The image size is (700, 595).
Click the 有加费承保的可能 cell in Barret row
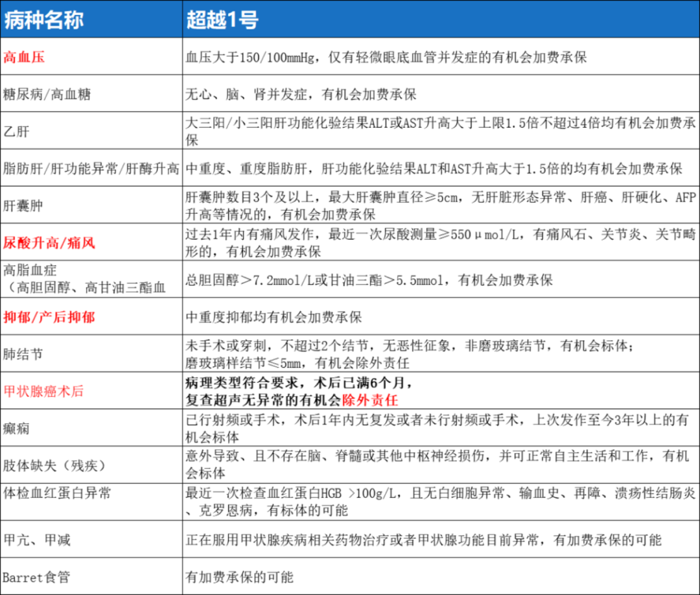[441, 576]
